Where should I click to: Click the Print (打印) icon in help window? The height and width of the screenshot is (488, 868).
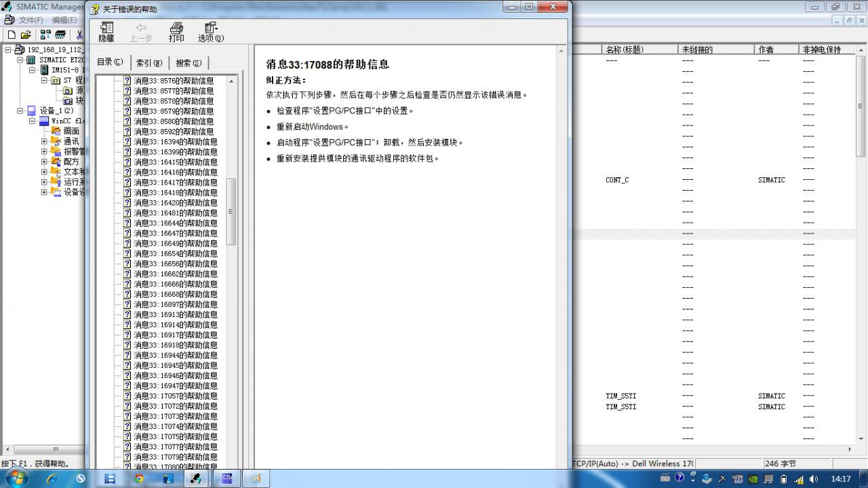(176, 31)
